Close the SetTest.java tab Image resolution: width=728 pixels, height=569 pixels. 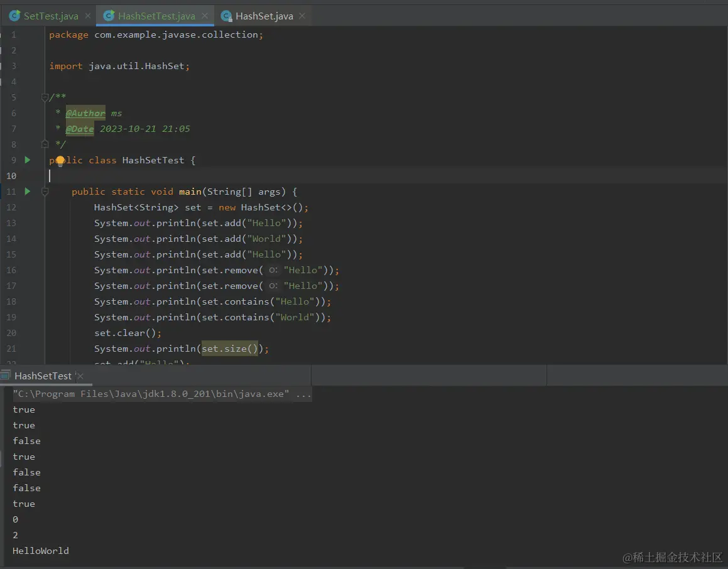pos(88,16)
